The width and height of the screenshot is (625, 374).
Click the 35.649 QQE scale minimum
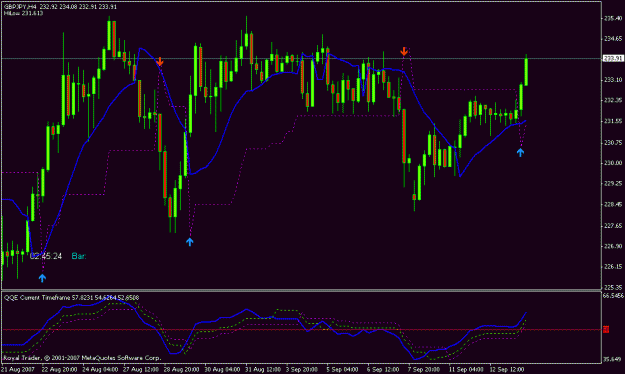coord(613,359)
